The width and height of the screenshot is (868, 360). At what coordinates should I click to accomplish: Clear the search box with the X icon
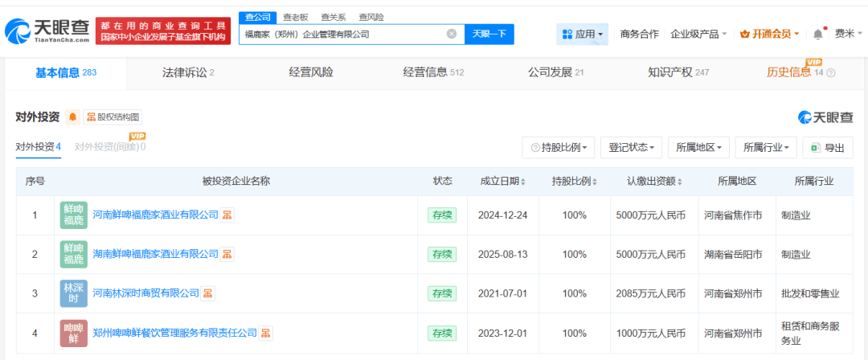pos(451,34)
